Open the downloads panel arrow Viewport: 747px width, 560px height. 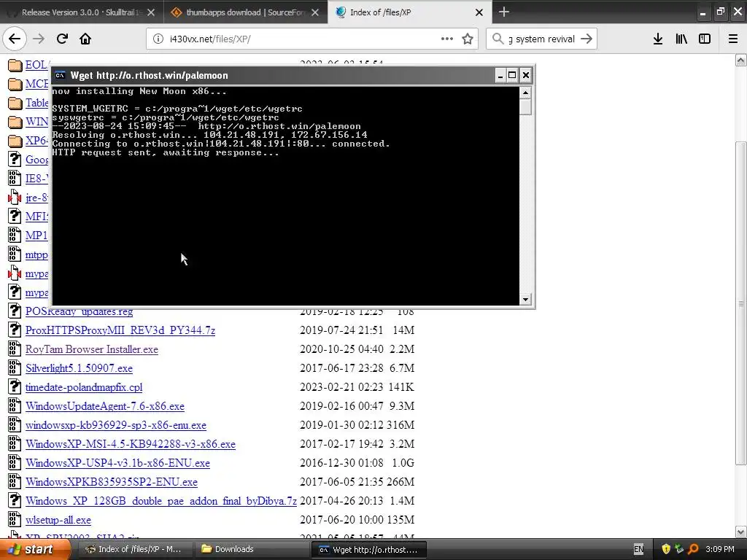point(658,39)
